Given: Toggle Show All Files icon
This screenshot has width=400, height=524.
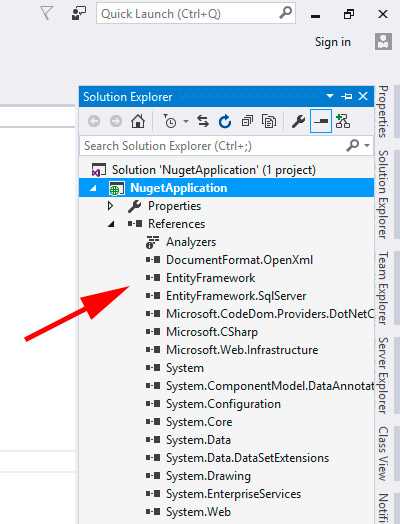Looking at the screenshot, I should pyautogui.click(x=269, y=121).
